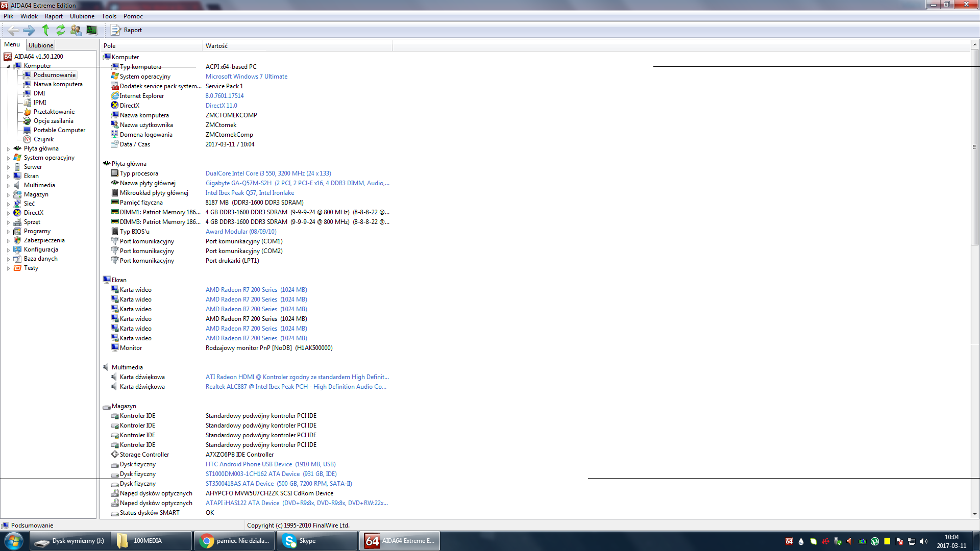Expand the Magazyn tree node

click(8, 195)
